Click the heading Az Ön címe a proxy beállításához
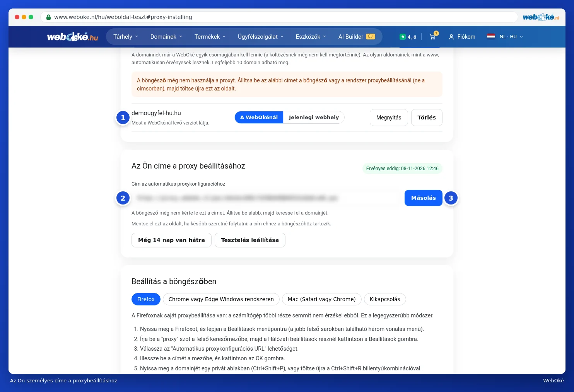Viewport: 574px width, 392px height. (x=188, y=166)
